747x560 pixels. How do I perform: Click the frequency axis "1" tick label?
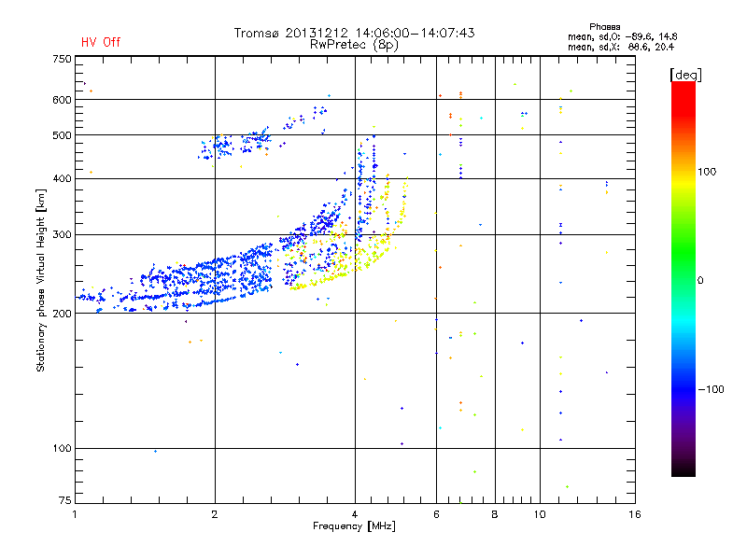pyautogui.click(x=75, y=514)
